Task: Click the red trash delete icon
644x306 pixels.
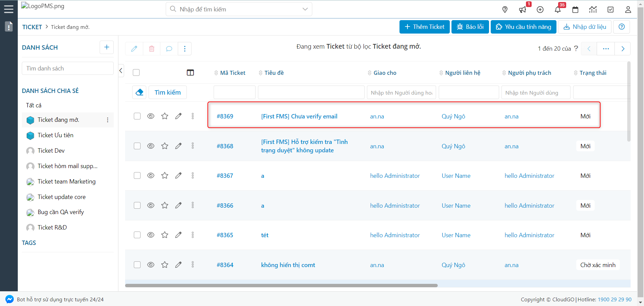Action: click(x=152, y=49)
